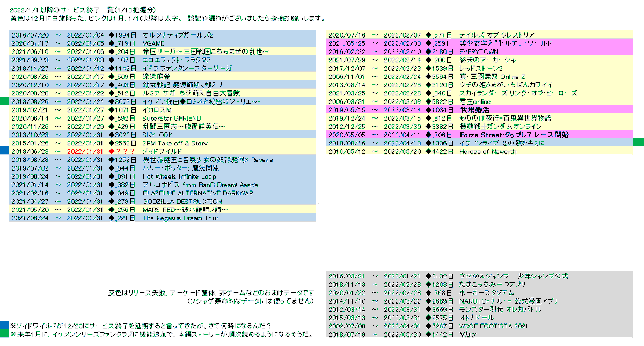Click the SKYLOCK title
Image resolution: width=644 pixels, height=346 pixels.
click(158, 135)
